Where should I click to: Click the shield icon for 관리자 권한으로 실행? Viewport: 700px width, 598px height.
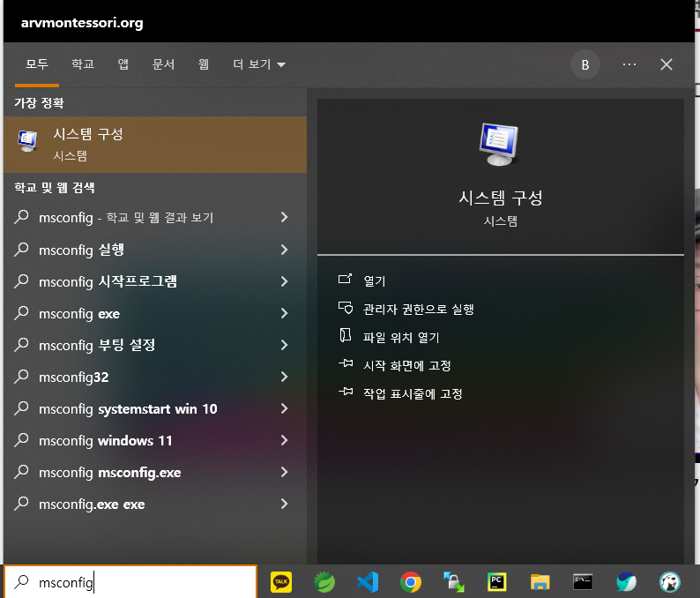pyautogui.click(x=345, y=308)
